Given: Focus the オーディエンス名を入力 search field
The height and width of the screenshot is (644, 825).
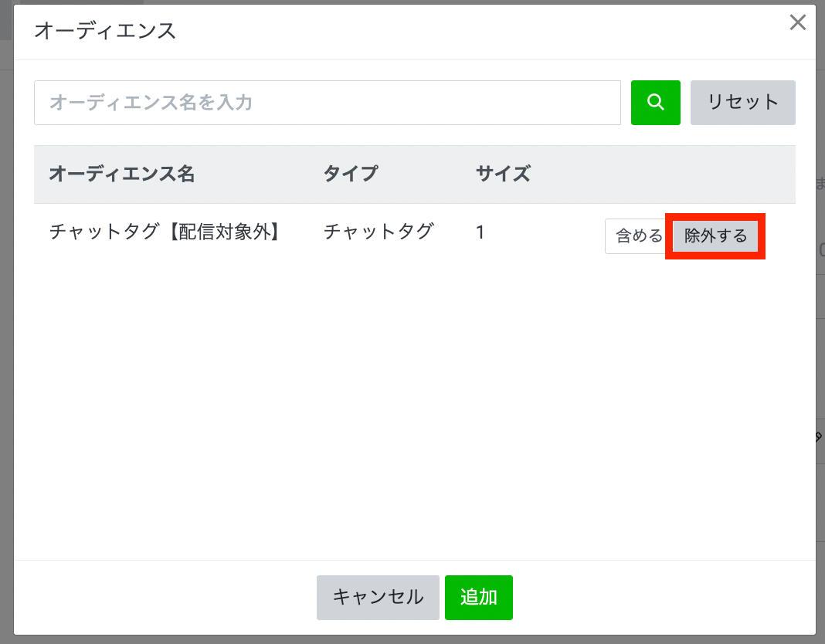Looking at the screenshot, I should pos(327,103).
